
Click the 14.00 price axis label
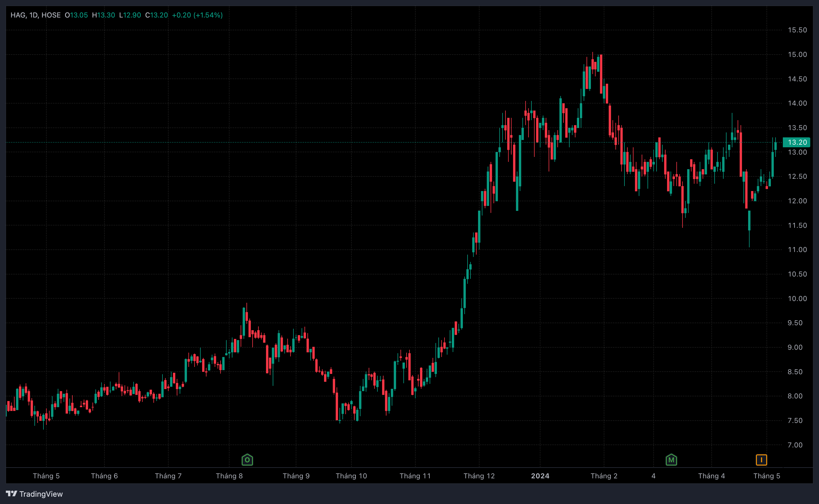point(797,103)
